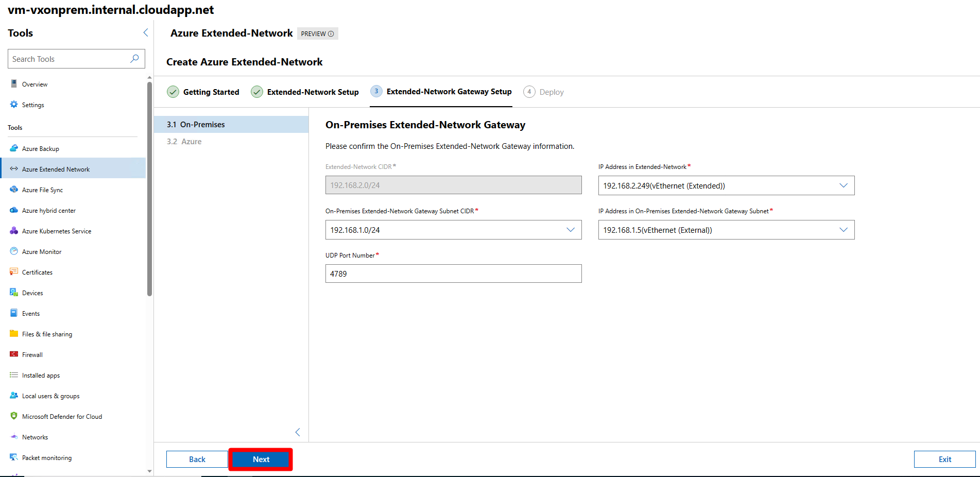The height and width of the screenshot is (477, 980).
Task: Click the Exit button
Action: click(x=944, y=459)
